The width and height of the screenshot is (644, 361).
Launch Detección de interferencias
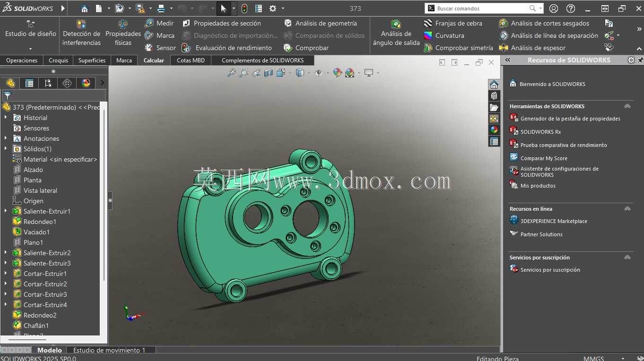[81, 33]
